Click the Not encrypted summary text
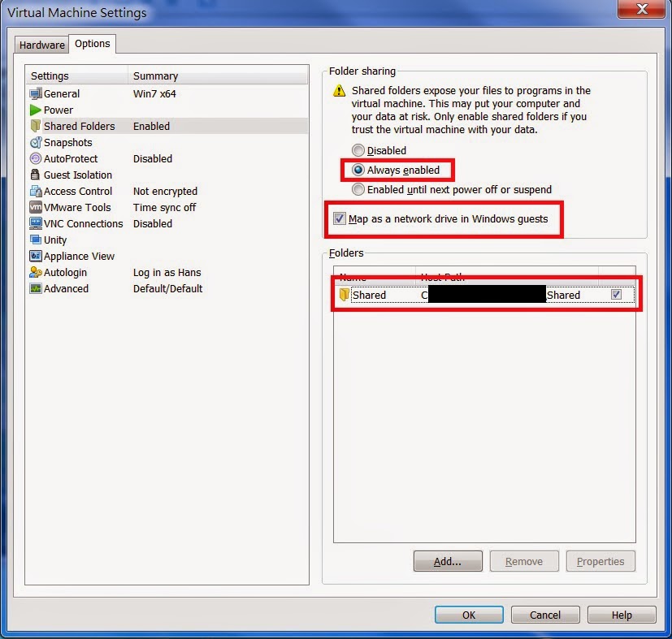 click(165, 191)
